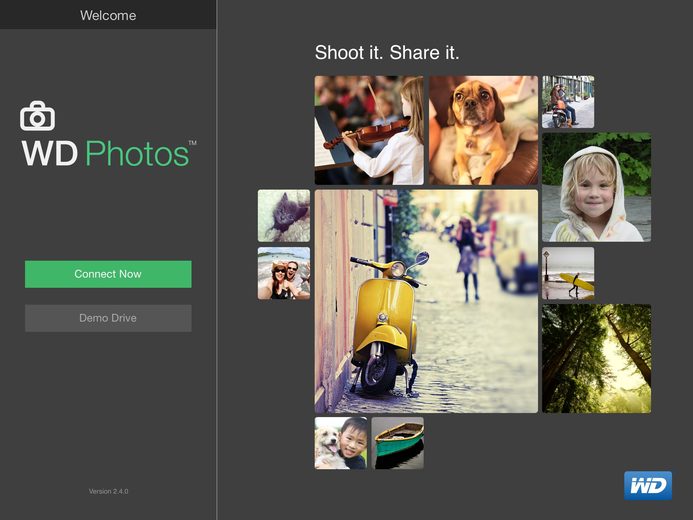Select the boy hugging dog thumbnail
The image size is (693, 520).
click(341, 443)
